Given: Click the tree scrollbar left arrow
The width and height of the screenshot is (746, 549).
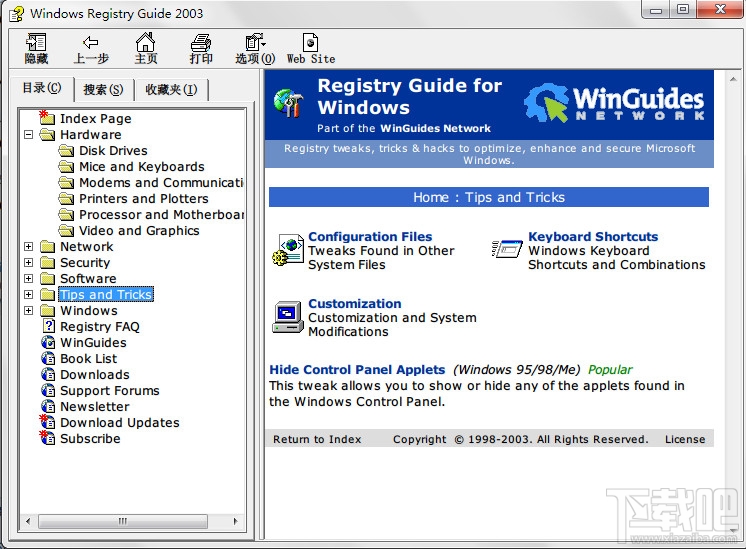Looking at the screenshot, I should 28,521.
